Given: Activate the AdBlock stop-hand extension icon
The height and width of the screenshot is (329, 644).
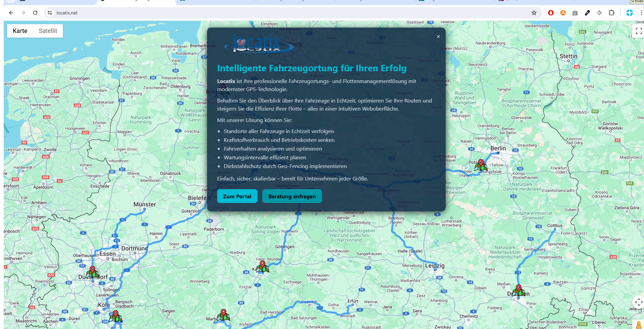Looking at the screenshot, I should (x=551, y=13).
